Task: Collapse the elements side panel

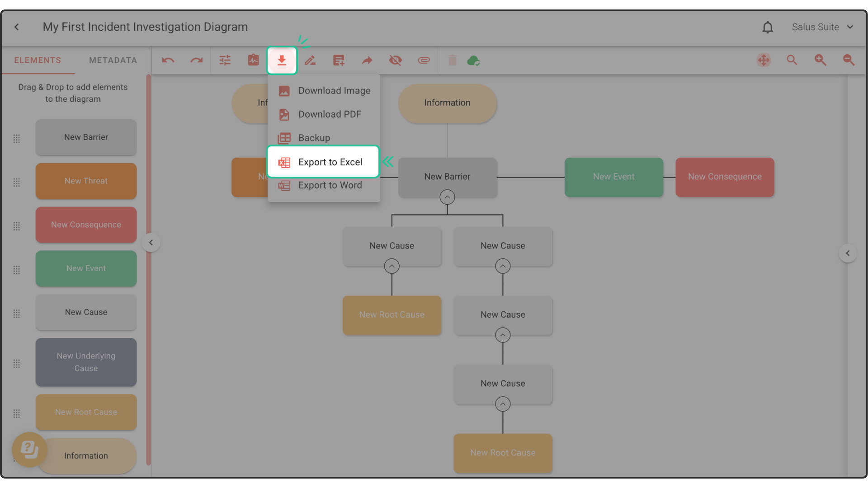Action: 151,243
